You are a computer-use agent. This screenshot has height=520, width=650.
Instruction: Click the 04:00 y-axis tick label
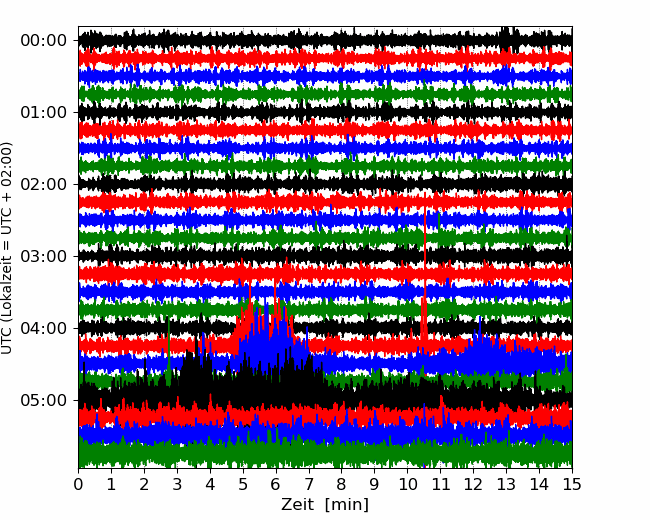44,328
